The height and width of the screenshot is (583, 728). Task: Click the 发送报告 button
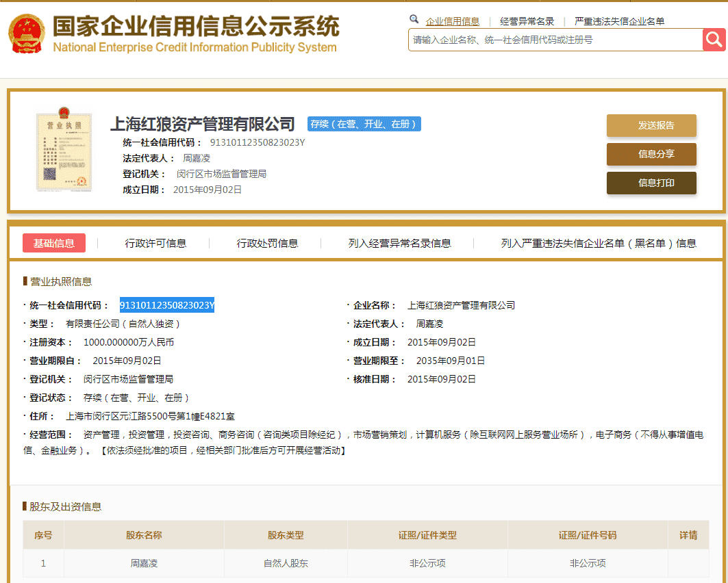651,125
